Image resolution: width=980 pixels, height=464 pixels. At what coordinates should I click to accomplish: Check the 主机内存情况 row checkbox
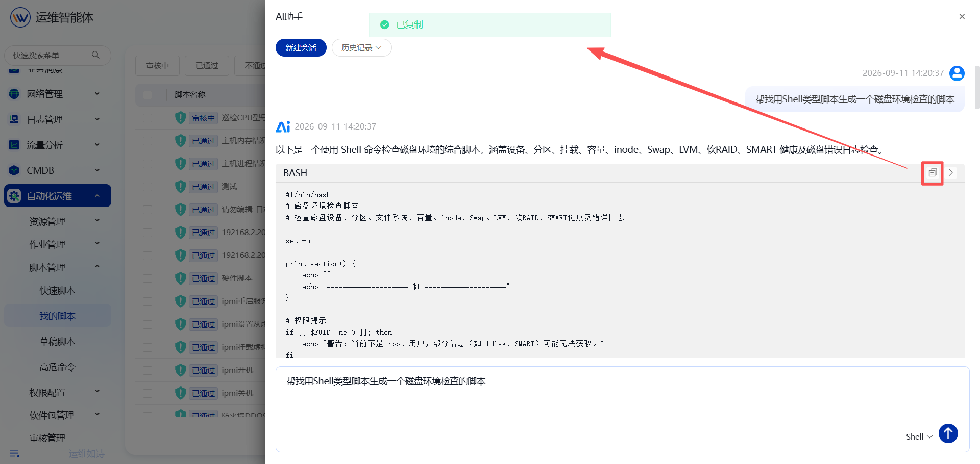point(148,141)
